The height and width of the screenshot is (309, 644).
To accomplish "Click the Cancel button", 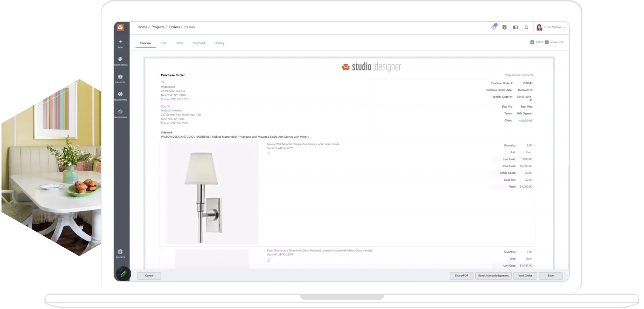I will click(149, 276).
